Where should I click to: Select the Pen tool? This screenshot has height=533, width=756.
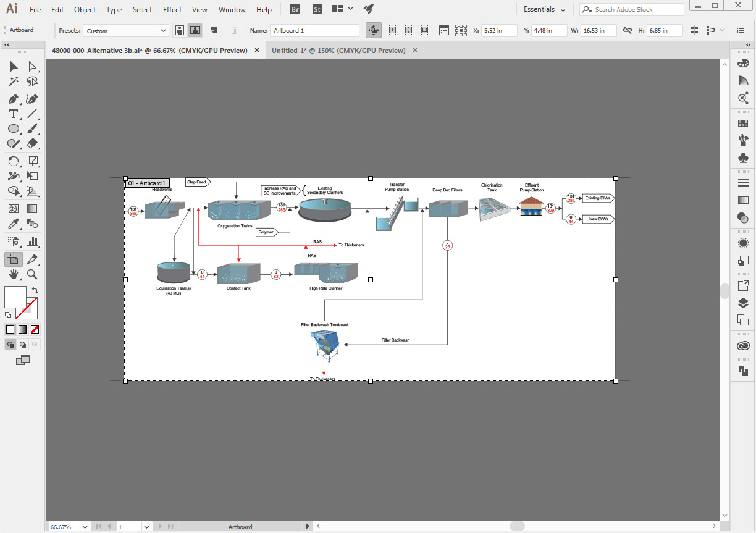[x=14, y=98]
